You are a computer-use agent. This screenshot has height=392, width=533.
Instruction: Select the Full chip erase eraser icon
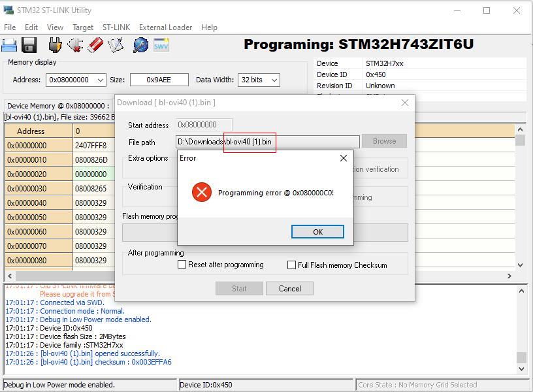click(x=95, y=45)
